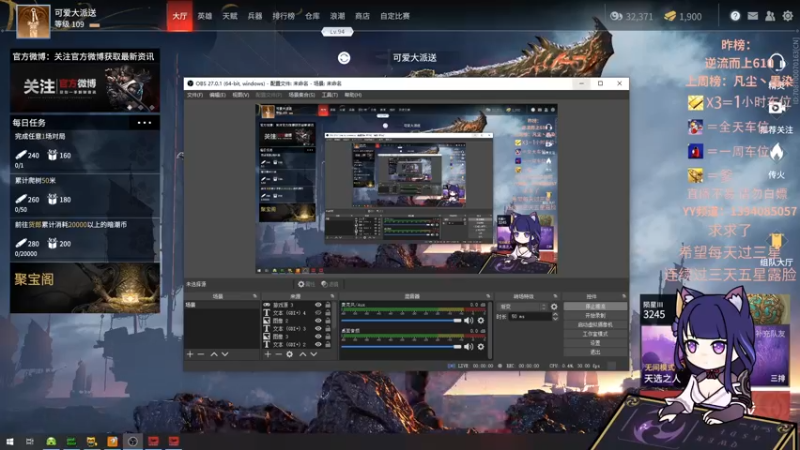Pop out the Scenes dock panel icon
Image resolution: width=800 pixels, height=450 pixels.
click(255, 296)
